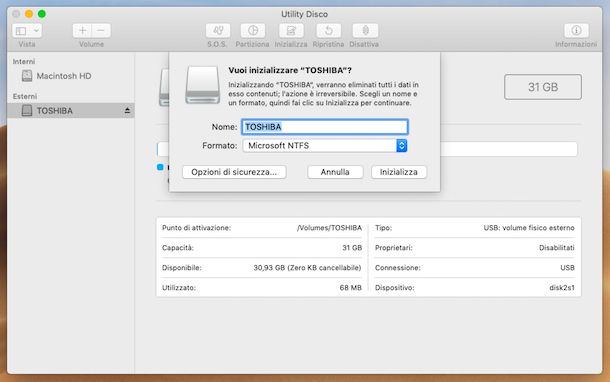
Task: Click the dialog title Vuoi inizializzare "TOSHIBA"?
Action: (290, 70)
